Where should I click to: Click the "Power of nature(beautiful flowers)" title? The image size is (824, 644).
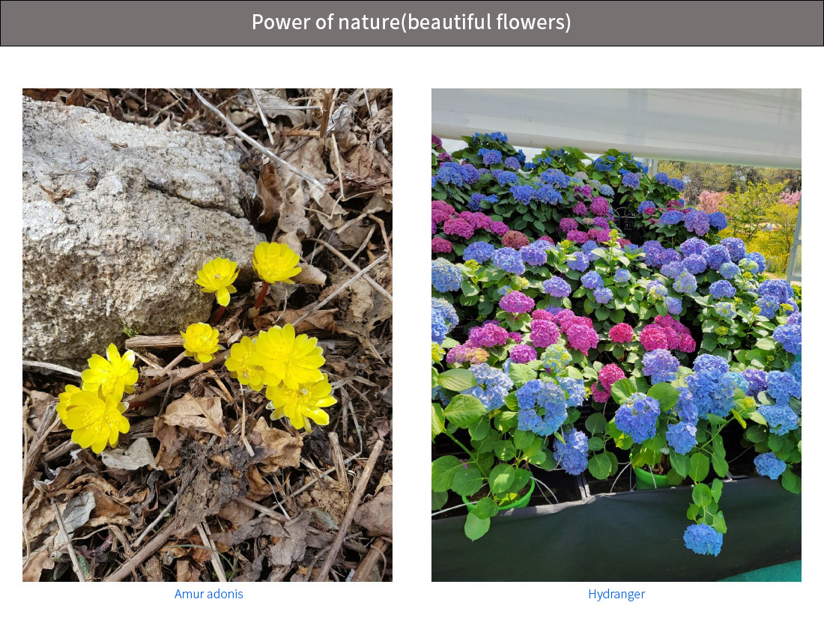(x=411, y=22)
